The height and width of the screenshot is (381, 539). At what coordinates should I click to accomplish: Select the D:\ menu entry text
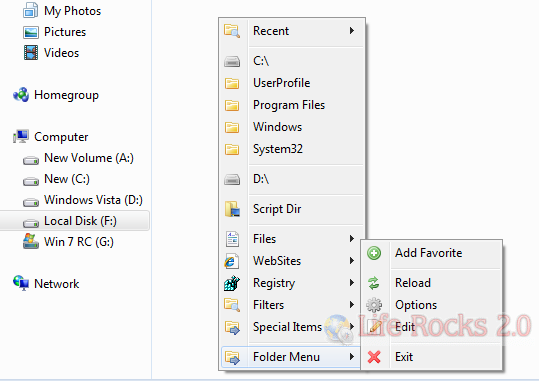(261, 179)
